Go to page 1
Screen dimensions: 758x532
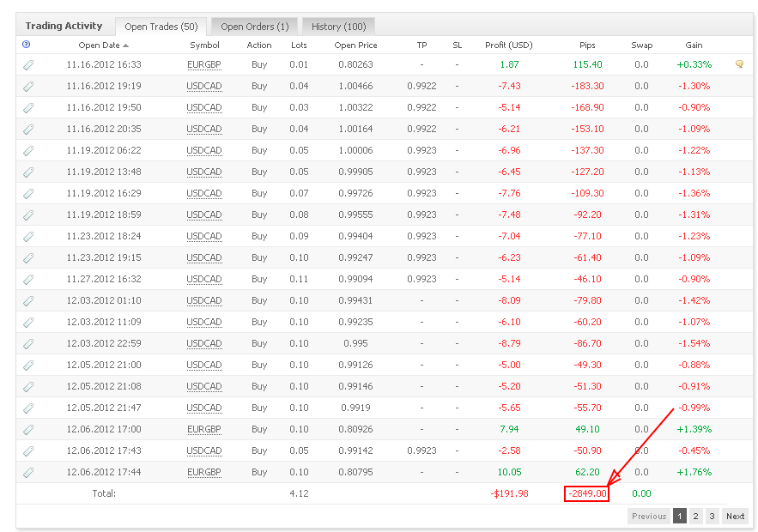(x=680, y=516)
